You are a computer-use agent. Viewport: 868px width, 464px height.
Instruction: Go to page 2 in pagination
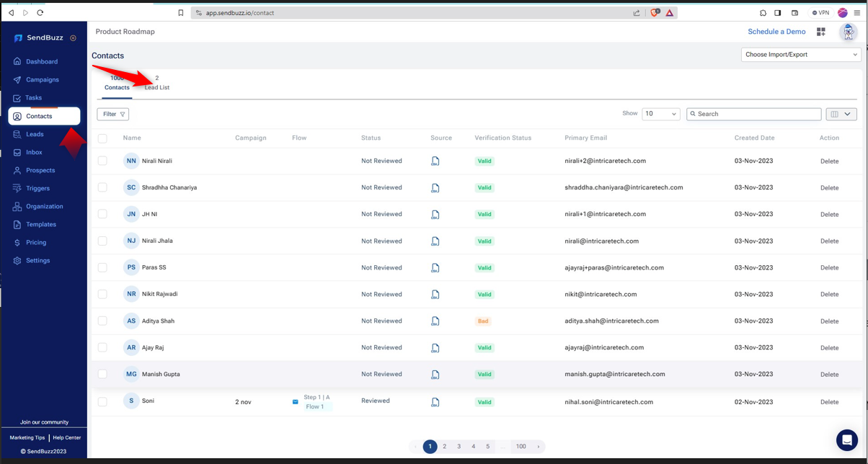pyautogui.click(x=445, y=447)
